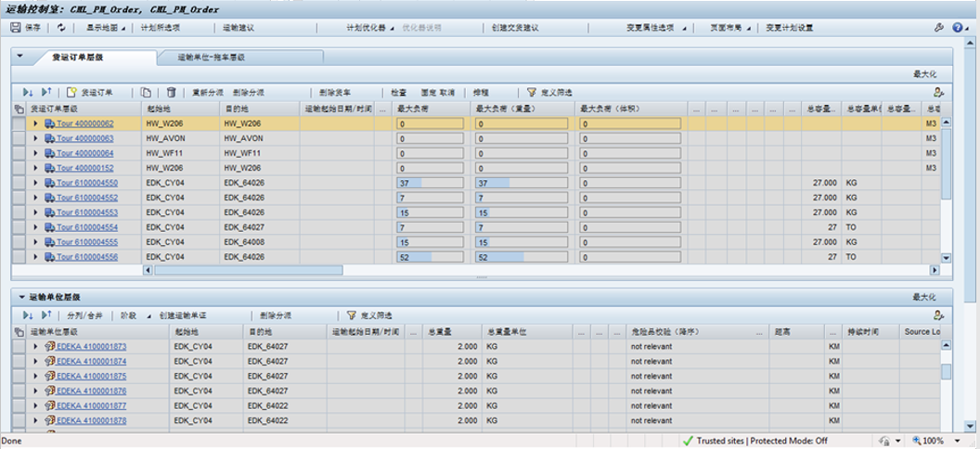Open the Tour 6100004550 link

point(85,183)
